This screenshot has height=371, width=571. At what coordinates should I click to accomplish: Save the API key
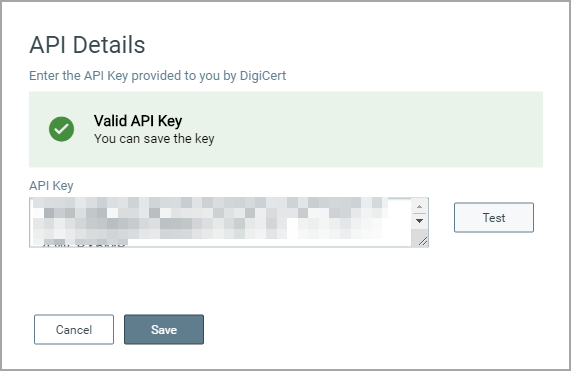coord(164,329)
